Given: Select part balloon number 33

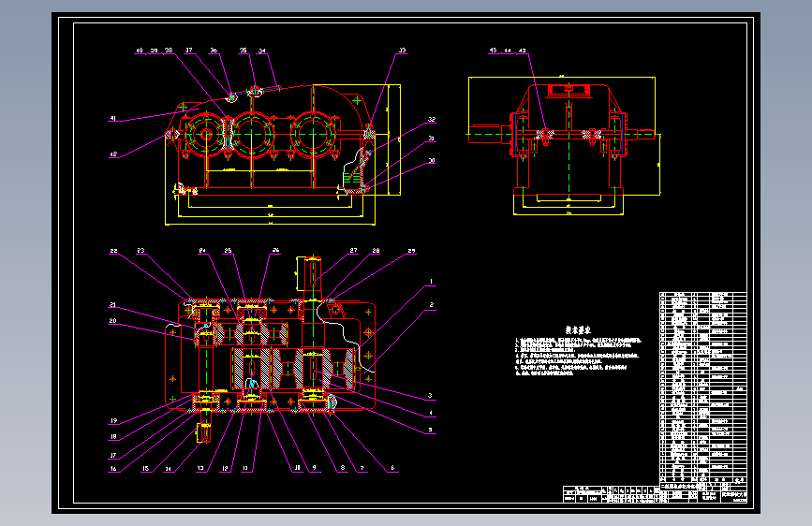Looking at the screenshot, I should click(403, 51).
